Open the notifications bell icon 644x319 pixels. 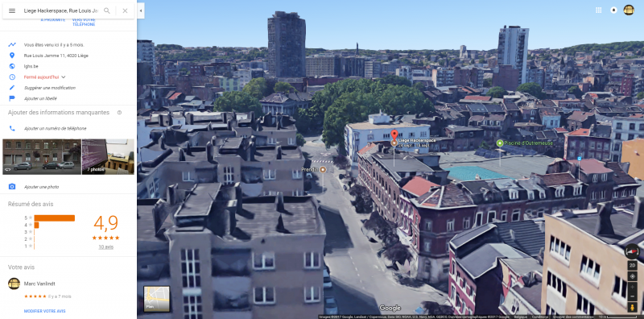pos(613,10)
